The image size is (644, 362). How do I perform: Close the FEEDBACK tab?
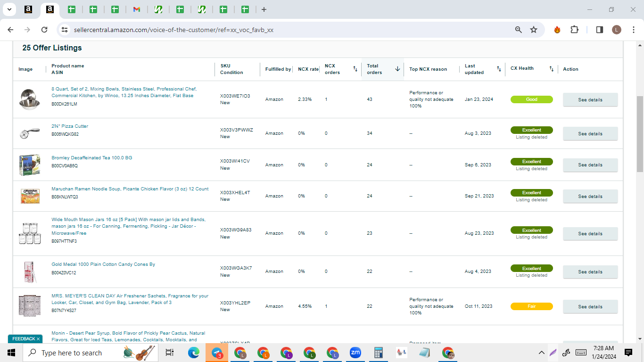(38, 339)
